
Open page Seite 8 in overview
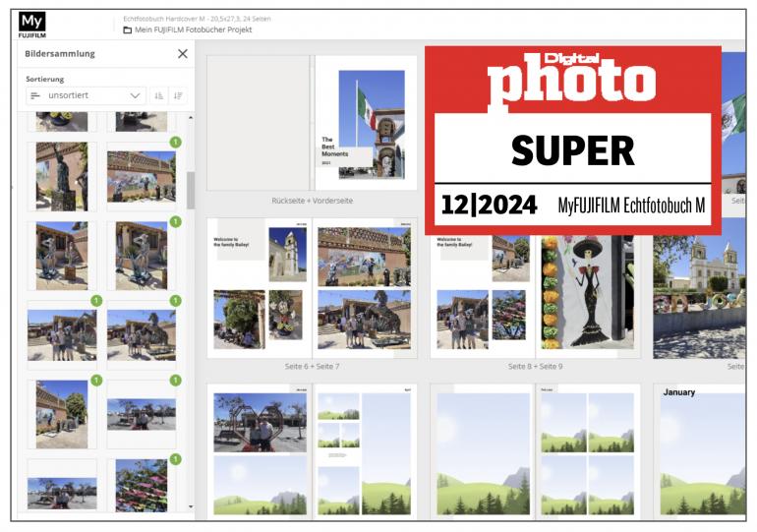483,296
